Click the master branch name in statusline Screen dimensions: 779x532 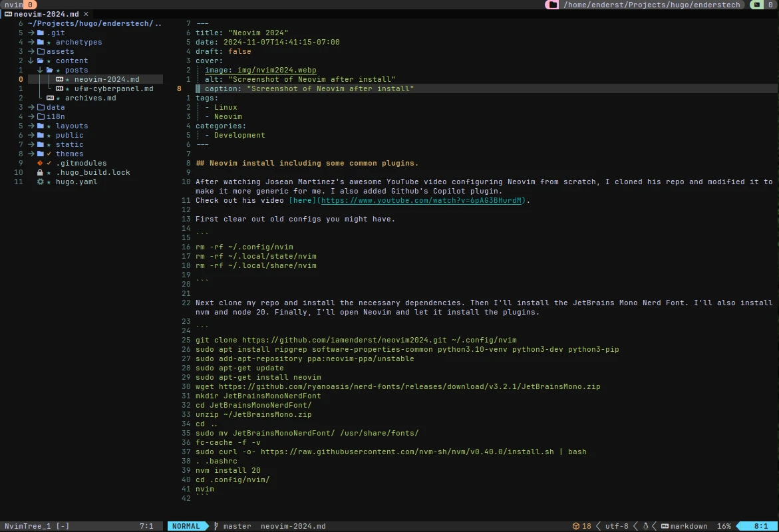237,526
